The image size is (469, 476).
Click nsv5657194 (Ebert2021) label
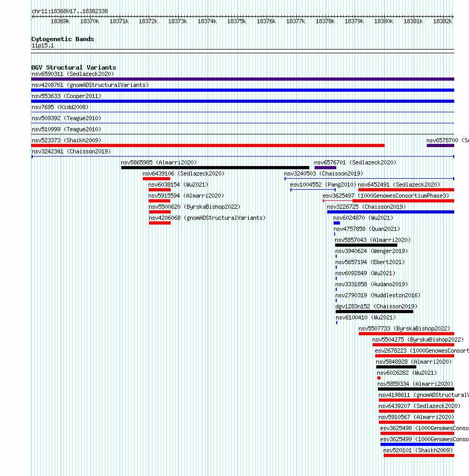(x=370, y=263)
